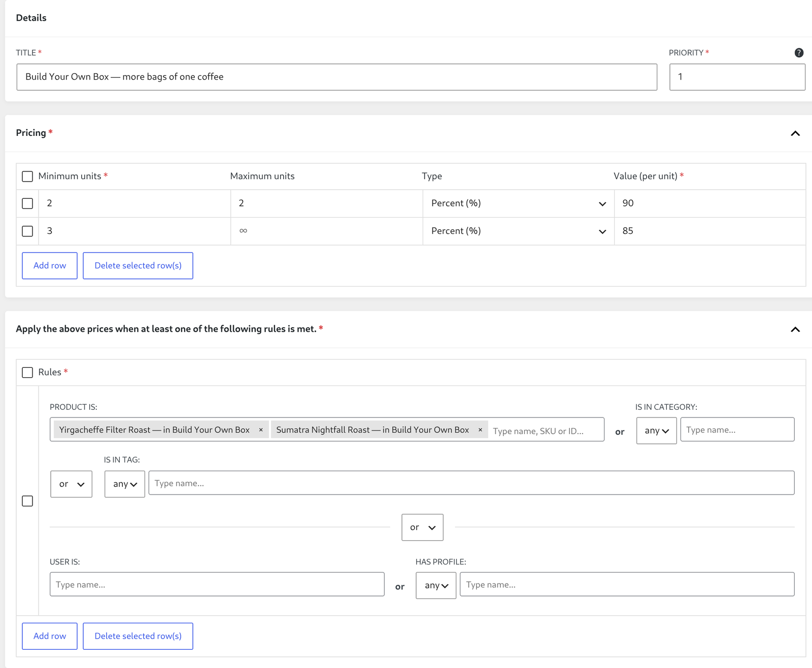Click Delete selected row(s) under rules
The width and height of the screenshot is (812, 668).
point(138,636)
